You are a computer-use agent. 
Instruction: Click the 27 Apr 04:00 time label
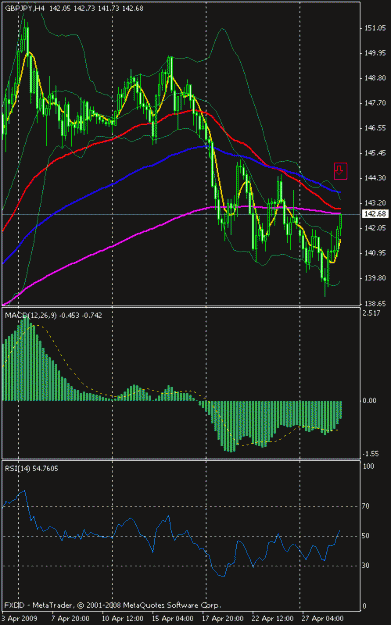(322, 619)
